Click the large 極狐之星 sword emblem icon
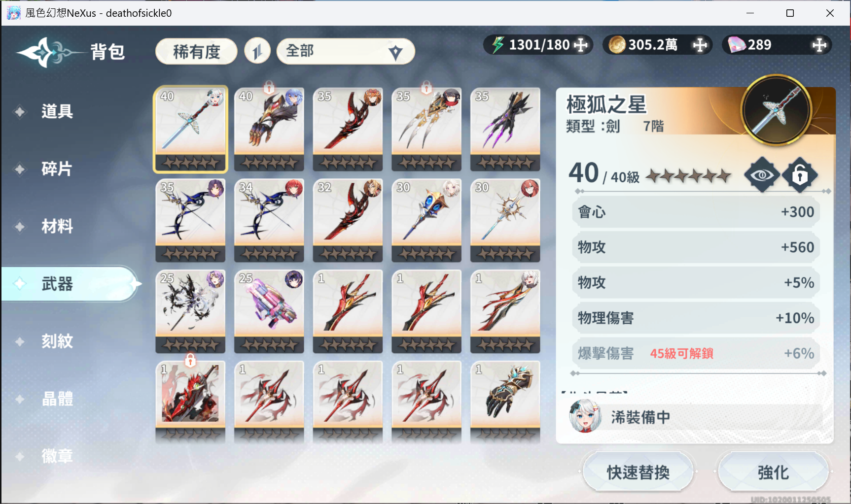Screen dimensions: 851x504 (x=777, y=110)
